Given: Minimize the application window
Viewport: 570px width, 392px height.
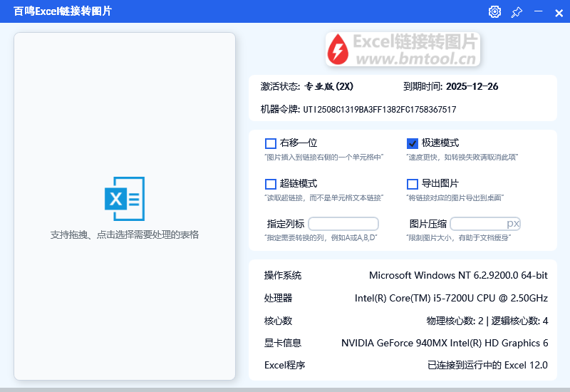Looking at the screenshot, I should click(x=539, y=11).
